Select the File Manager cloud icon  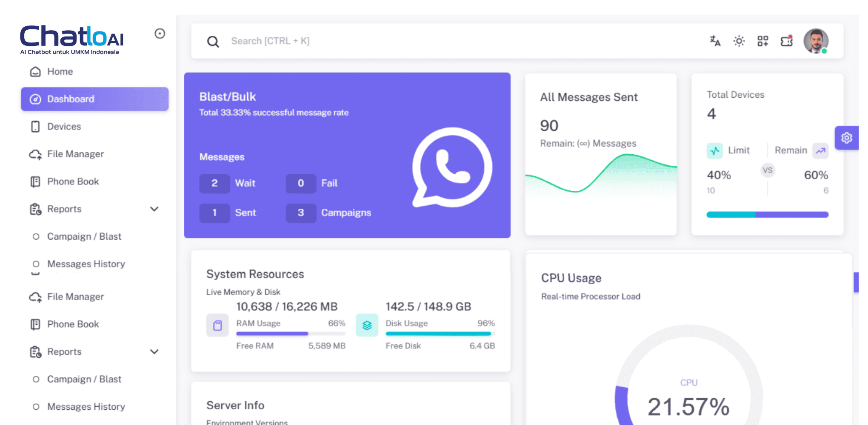[x=35, y=154]
